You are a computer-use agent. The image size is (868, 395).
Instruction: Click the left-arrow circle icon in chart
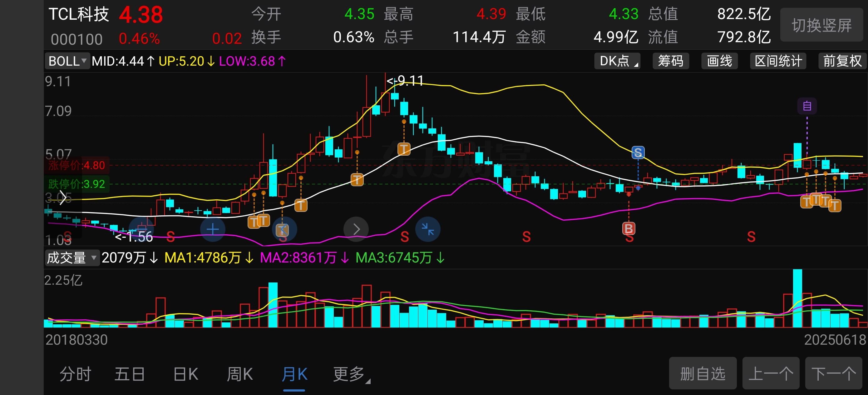[284, 229]
